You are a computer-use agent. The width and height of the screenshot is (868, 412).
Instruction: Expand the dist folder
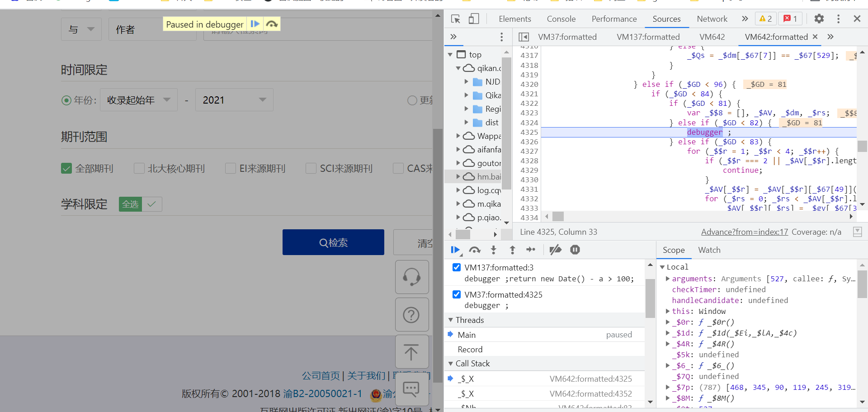[x=467, y=123]
